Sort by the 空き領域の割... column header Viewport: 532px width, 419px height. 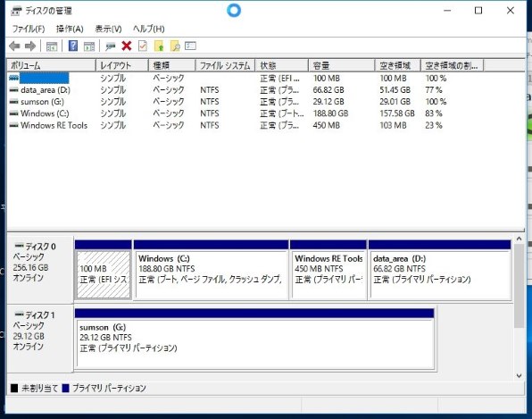[x=453, y=65]
